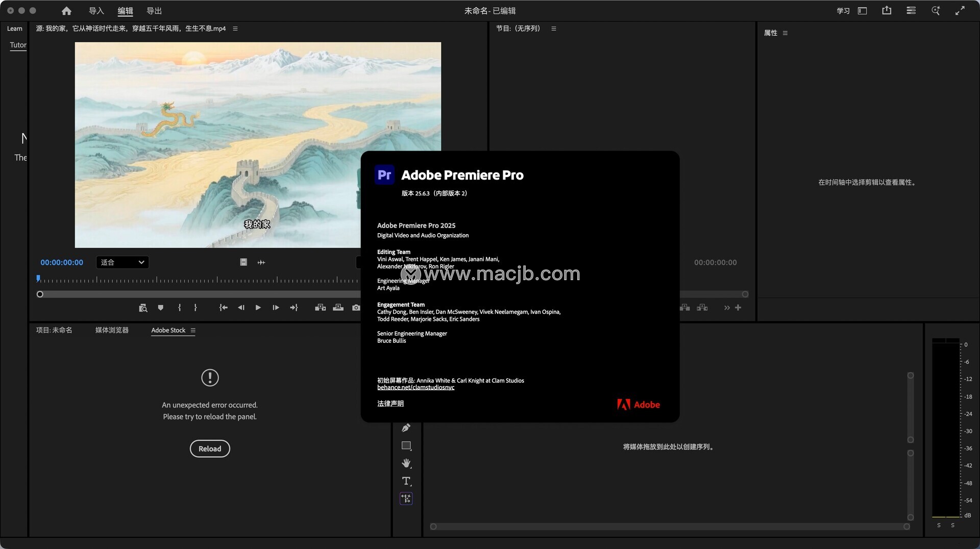Expand the 属性 panel options menu
The image size is (980, 549).
click(x=785, y=33)
